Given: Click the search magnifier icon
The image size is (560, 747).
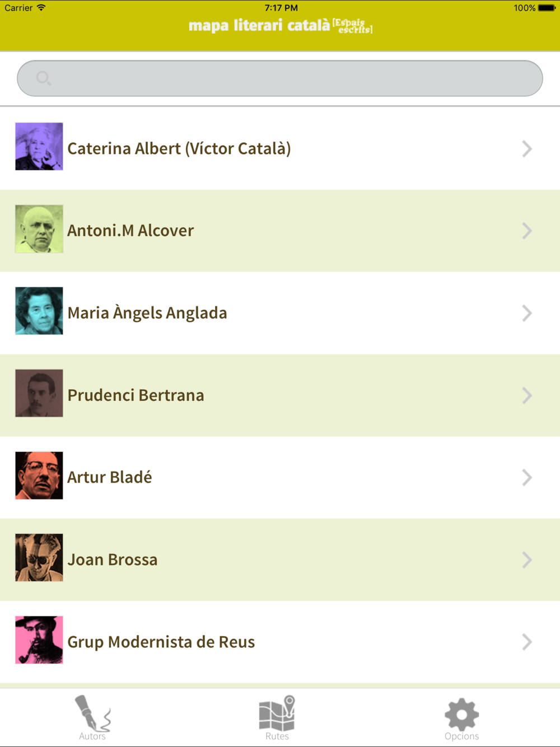Looking at the screenshot, I should (x=44, y=78).
